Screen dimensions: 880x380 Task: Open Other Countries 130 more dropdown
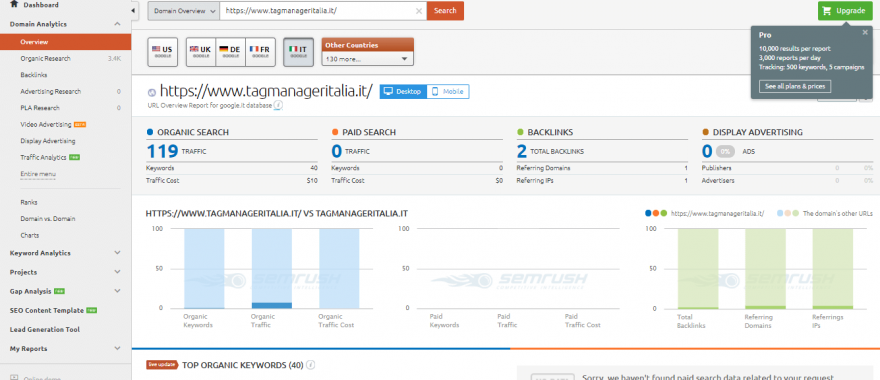tap(367, 59)
